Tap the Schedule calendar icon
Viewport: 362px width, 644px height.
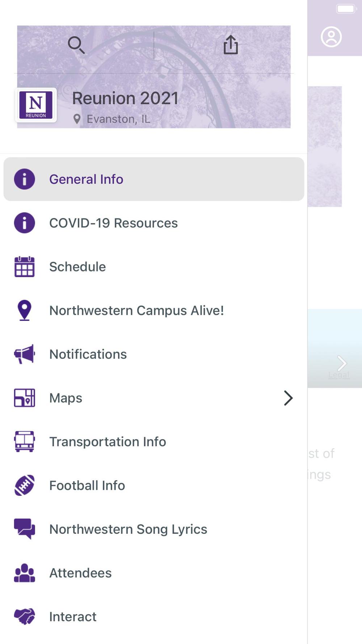point(25,267)
